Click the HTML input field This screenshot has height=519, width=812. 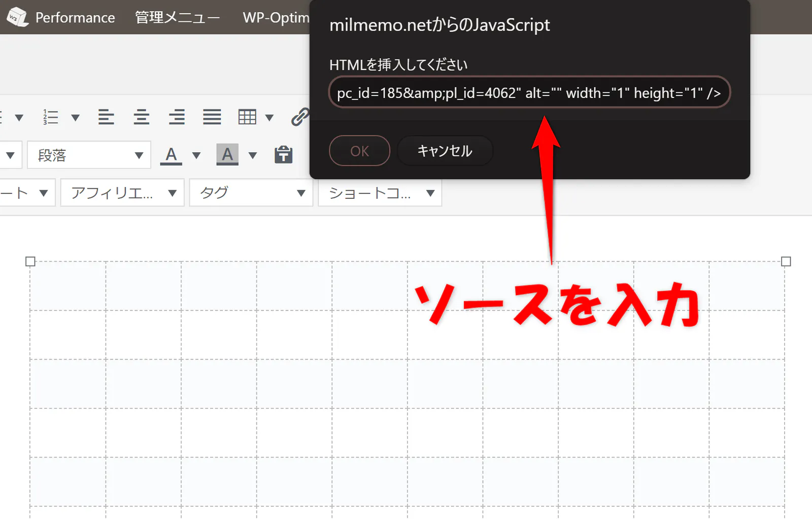tap(529, 92)
